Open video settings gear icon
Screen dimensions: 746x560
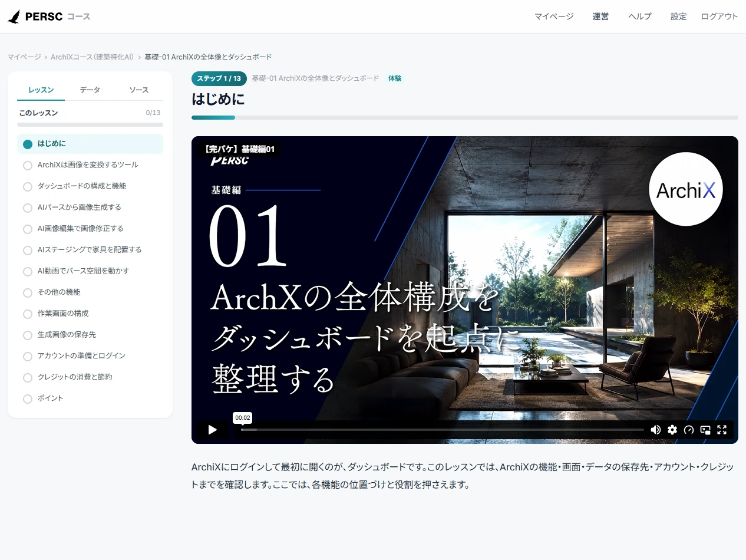[x=672, y=430]
